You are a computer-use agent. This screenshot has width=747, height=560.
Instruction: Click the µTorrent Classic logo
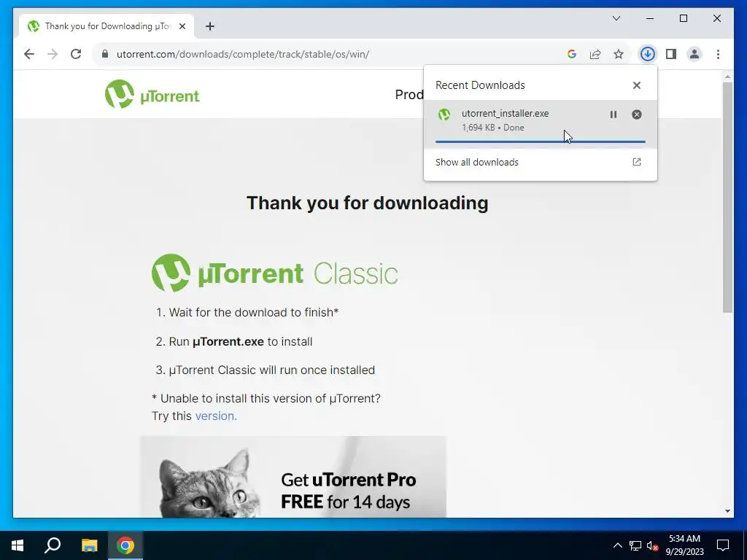coord(274,273)
